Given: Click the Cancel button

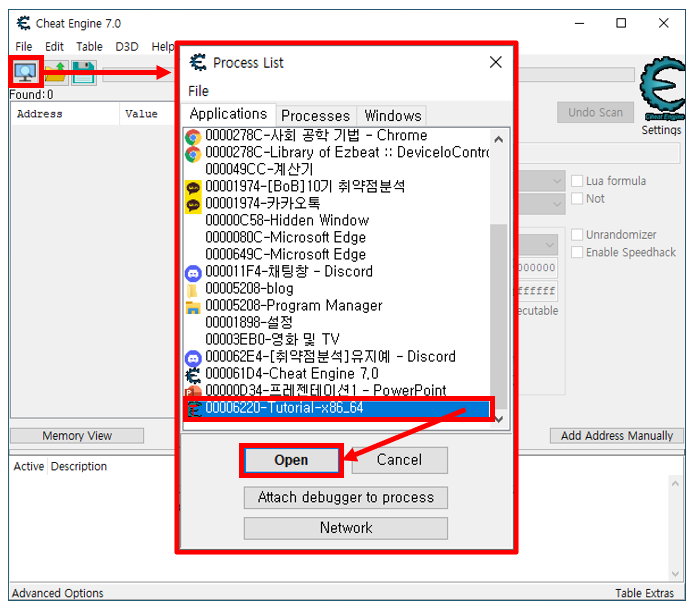Looking at the screenshot, I should tap(399, 460).
